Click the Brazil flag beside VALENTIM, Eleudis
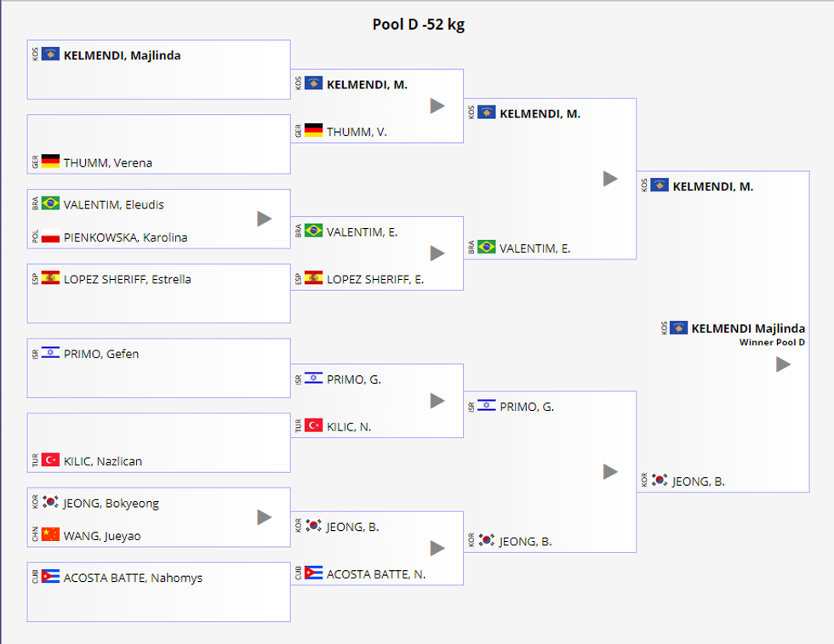The width and height of the screenshot is (834, 644). pyautogui.click(x=50, y=203)
